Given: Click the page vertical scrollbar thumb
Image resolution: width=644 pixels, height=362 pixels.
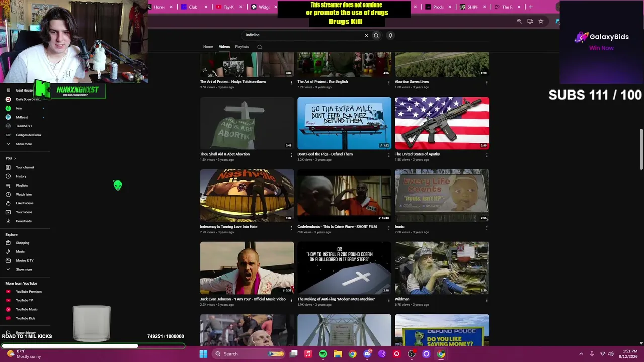Looking at the screenshot, I should (x=641, y=149).
